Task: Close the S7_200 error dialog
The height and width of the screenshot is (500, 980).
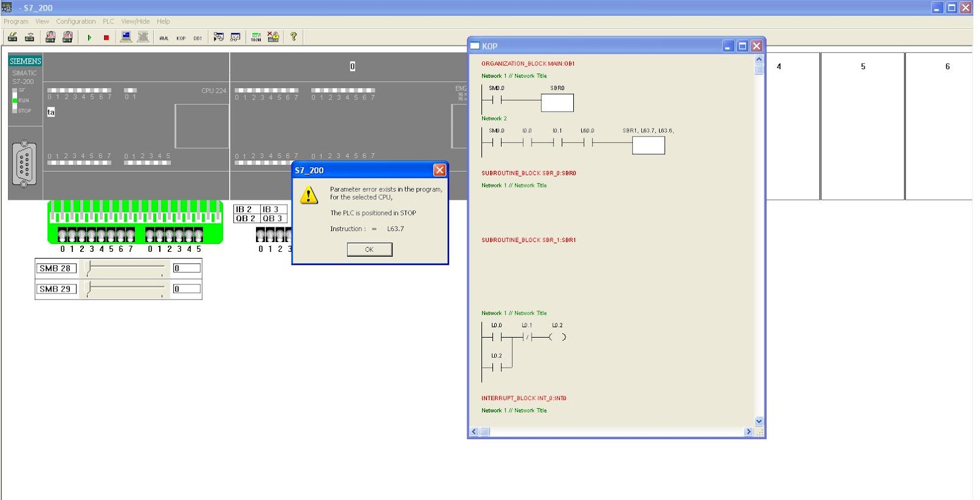Action: point(440,170)
